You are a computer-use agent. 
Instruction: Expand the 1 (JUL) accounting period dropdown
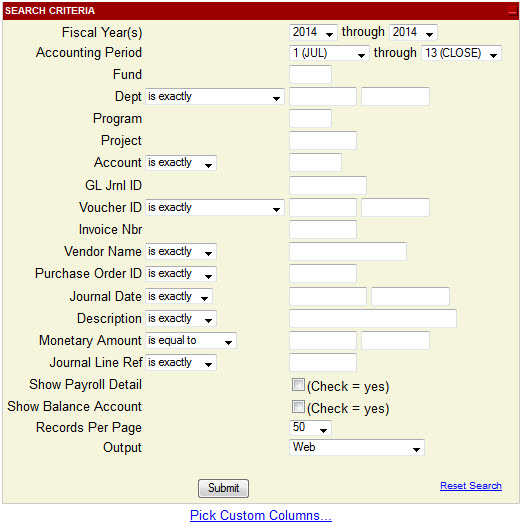click(x=329, y=53)
